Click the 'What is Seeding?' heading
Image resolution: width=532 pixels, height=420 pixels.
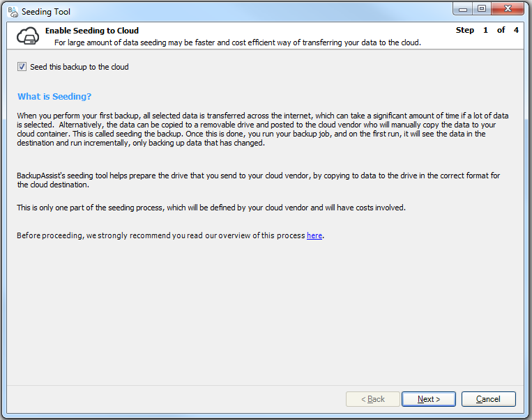[x=54, y=96]
